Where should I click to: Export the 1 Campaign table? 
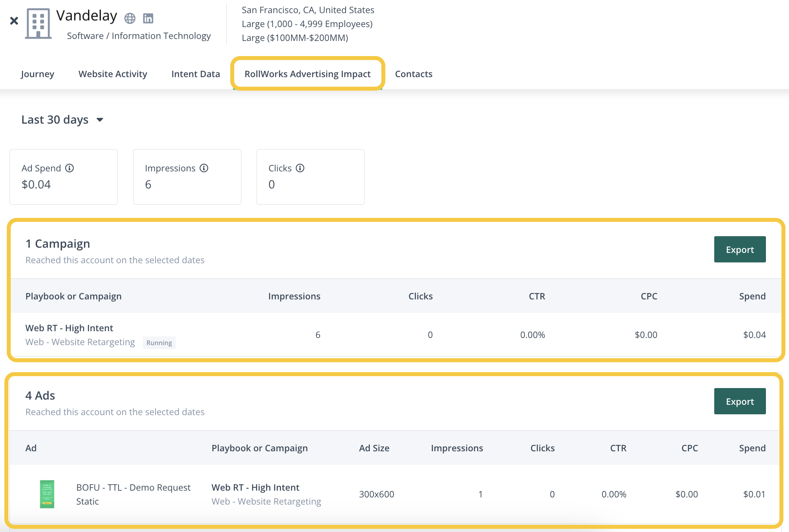740,249
